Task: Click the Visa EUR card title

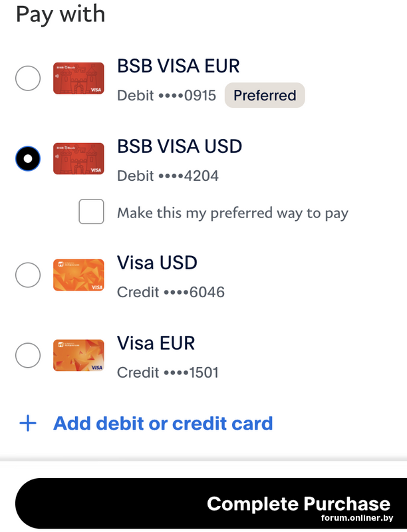Action: point(156,343)
